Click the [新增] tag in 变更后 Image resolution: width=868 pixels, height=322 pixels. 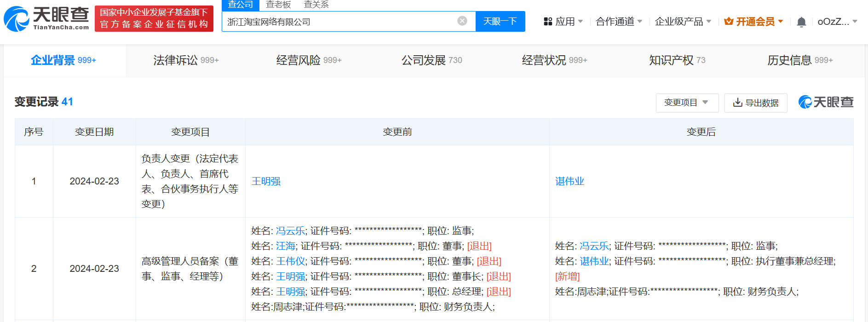(568, 276)
